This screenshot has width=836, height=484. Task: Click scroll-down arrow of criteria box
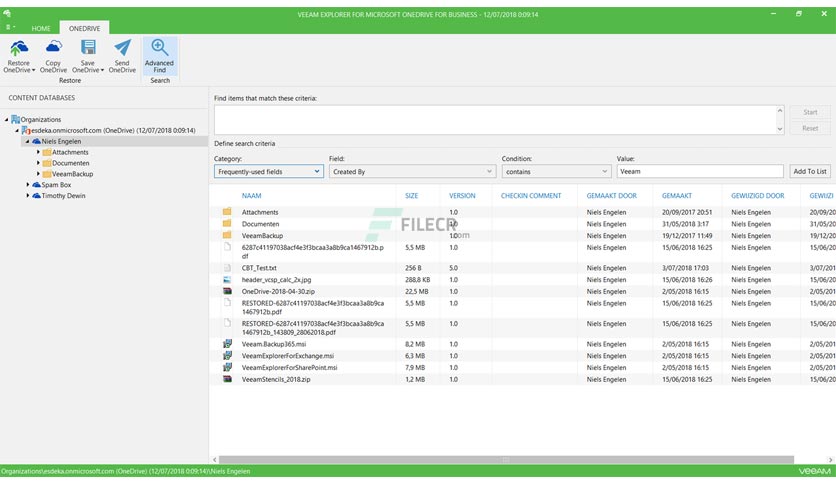(779, 128)
